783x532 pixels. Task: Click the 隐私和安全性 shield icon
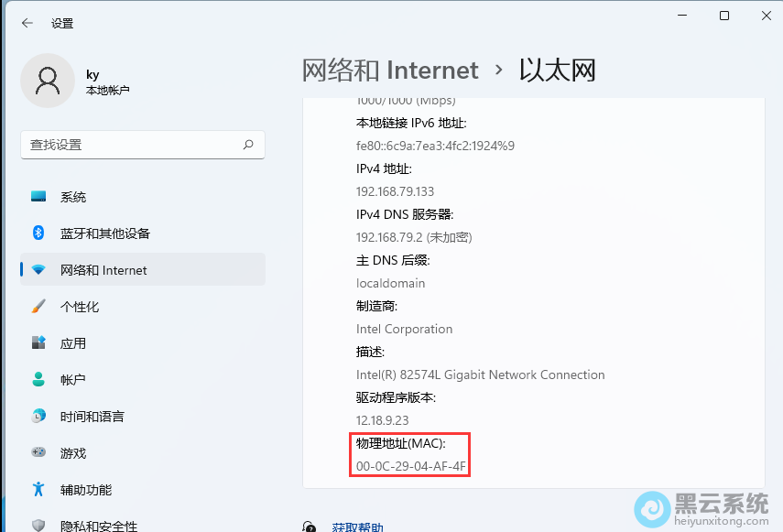tap(38, 524)
